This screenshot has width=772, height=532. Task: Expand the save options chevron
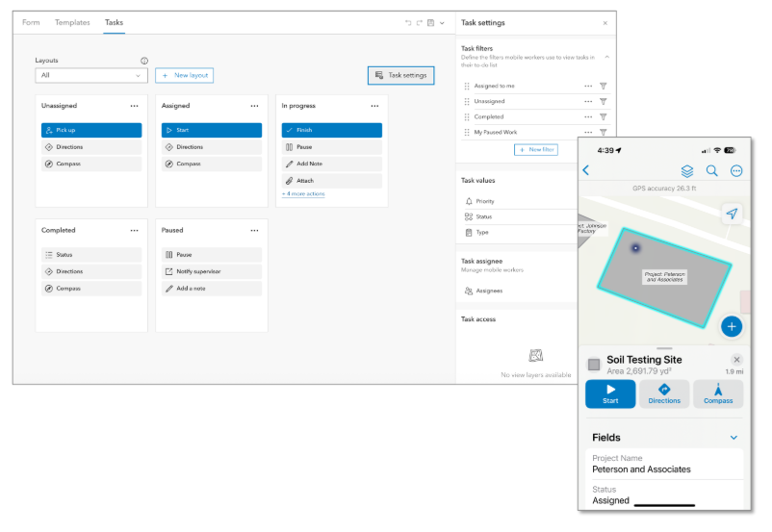[x=442, y=23]
